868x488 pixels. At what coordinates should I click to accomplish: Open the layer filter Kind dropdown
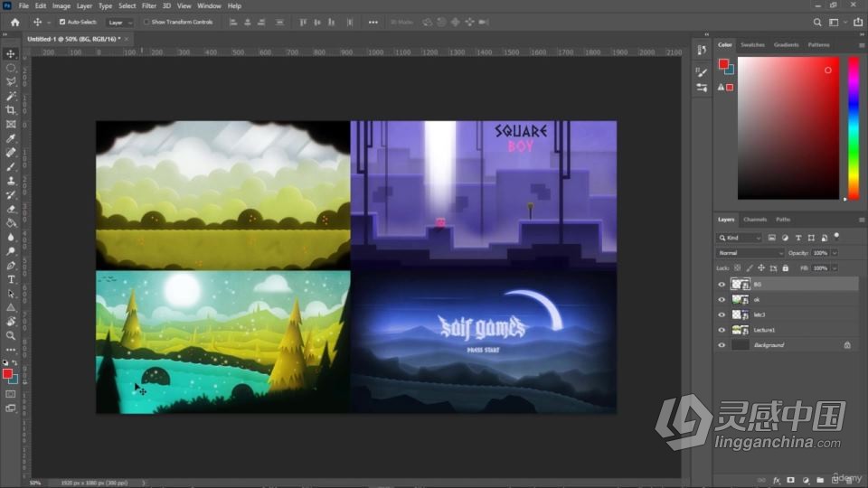coord(740,238)
